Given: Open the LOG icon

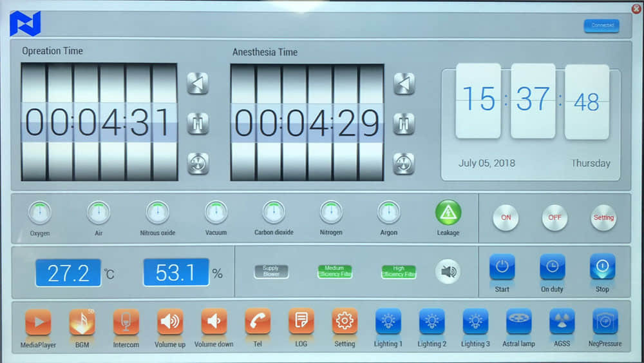Looking at the screenshot, I should click(301, 321).
